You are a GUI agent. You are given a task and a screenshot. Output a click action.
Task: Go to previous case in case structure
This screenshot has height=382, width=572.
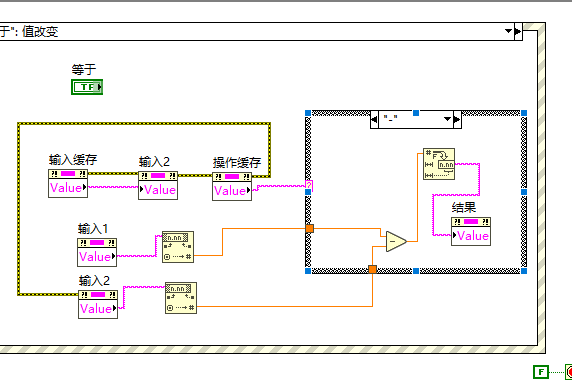coord(374,119)
